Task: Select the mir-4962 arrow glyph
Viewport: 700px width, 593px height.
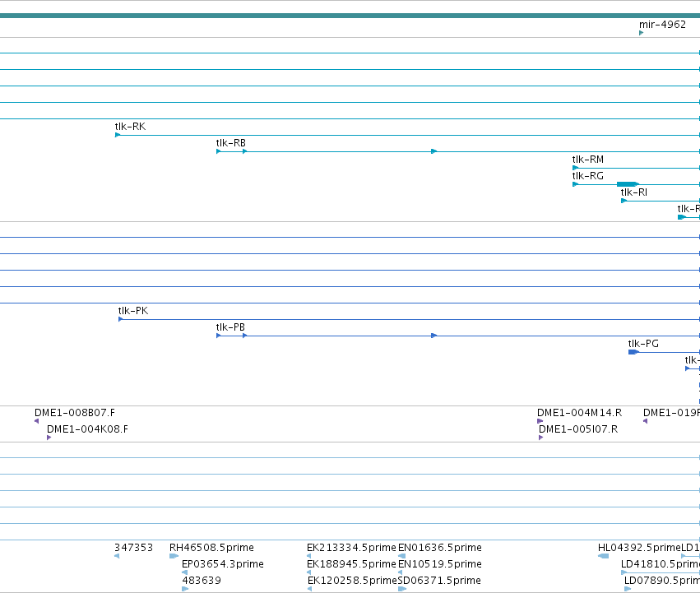Action: click(641, 33)
